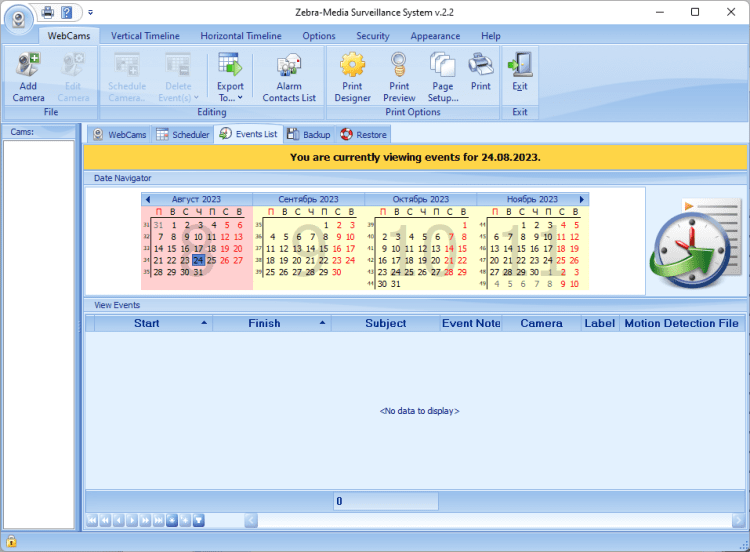Screen dimensions: 750x552
Task: Switch to the WebCams page tab
Action: 120,134
